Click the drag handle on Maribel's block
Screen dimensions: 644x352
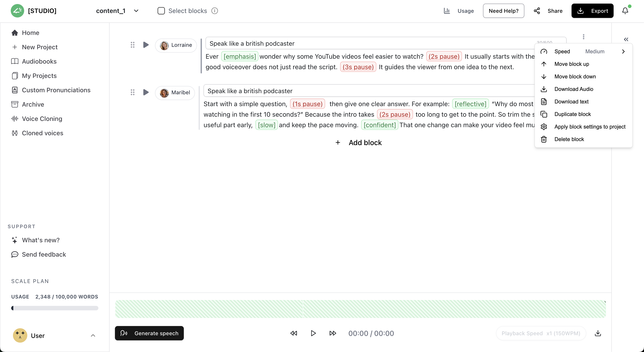[133, 92]
